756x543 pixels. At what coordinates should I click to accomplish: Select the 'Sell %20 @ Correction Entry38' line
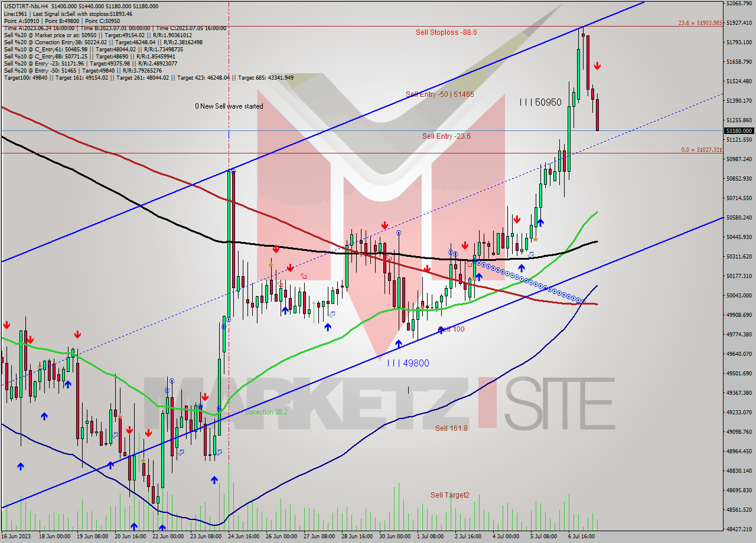103,42
